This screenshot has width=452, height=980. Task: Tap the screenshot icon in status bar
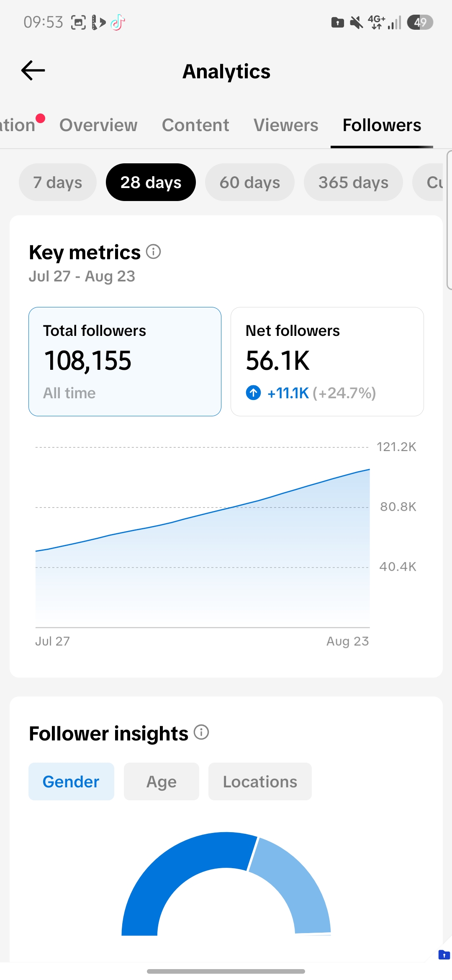[x=78, y=22]
